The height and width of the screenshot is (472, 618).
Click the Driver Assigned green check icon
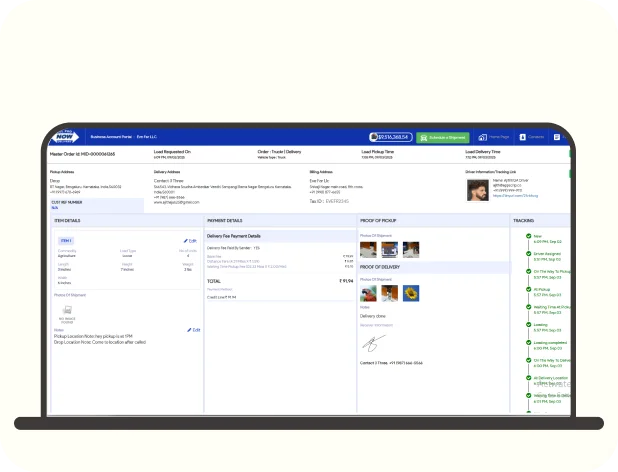click(526, 255)
